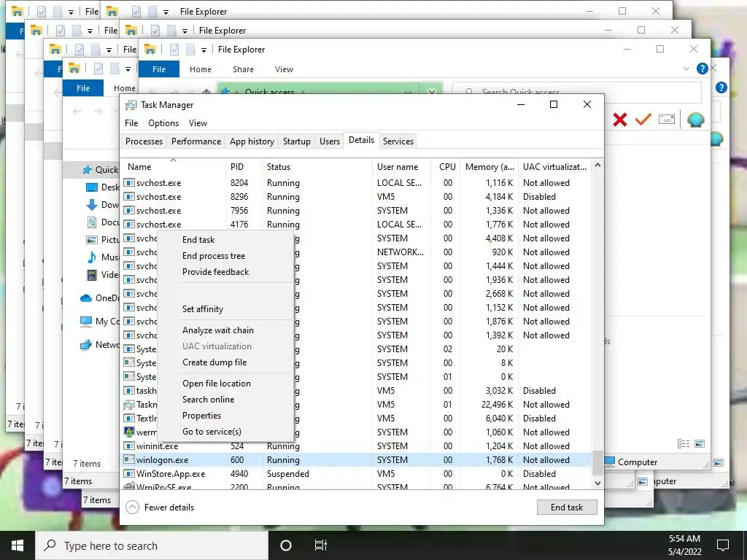This screenshot has width=747, height=560.
Task: Choose Analyze wait chain
Action: coord(217,330)
